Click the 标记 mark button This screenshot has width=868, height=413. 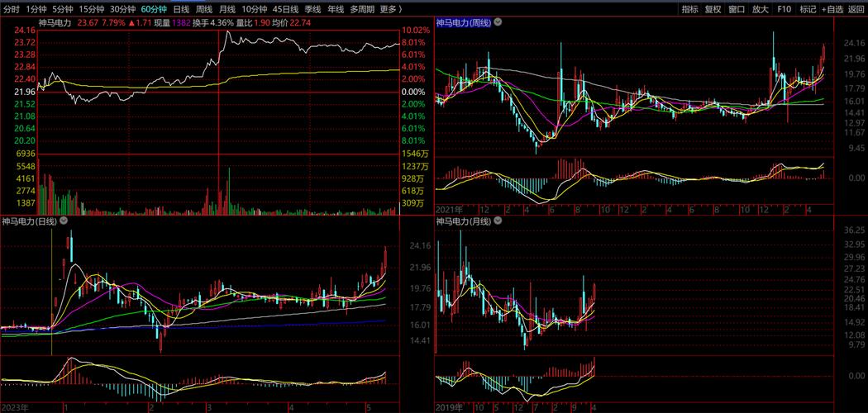(808, 9)
